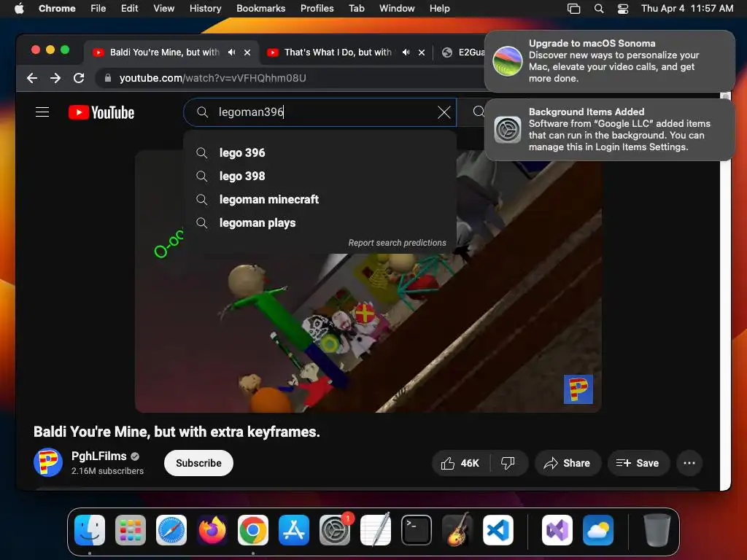Open the more actions ellipsis menu

tap(689, 463)
